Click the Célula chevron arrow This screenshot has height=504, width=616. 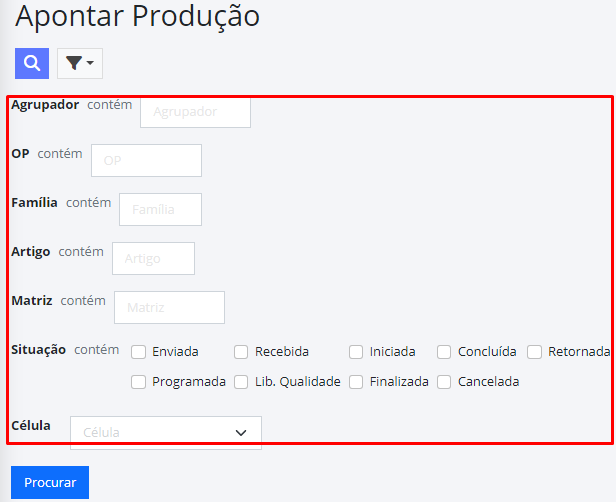(241, 433)
